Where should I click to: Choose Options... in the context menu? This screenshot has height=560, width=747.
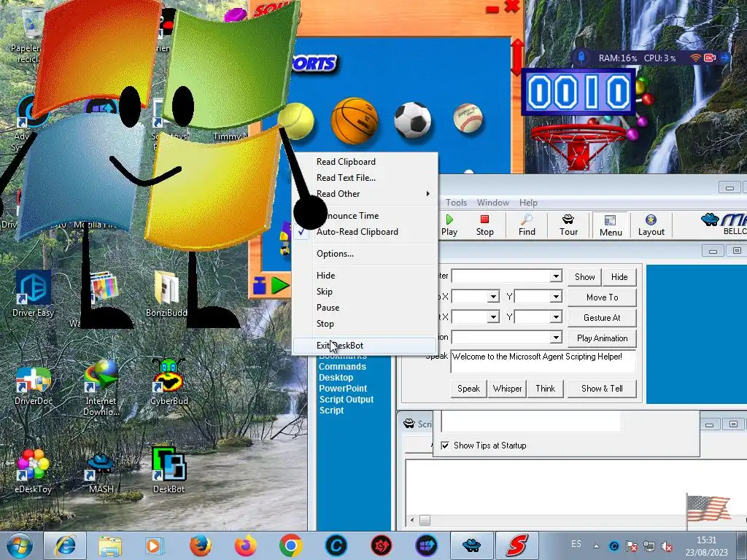point(365,254)
